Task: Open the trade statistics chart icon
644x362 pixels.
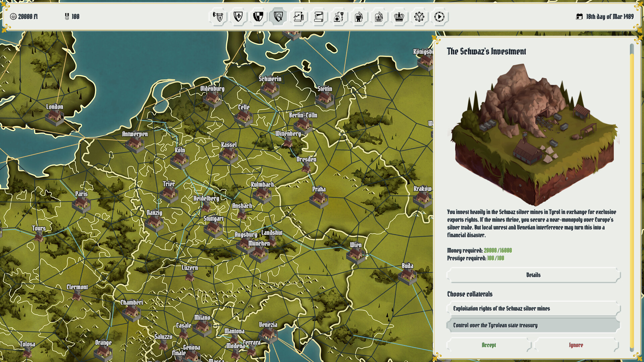Action: pos(298,17)
